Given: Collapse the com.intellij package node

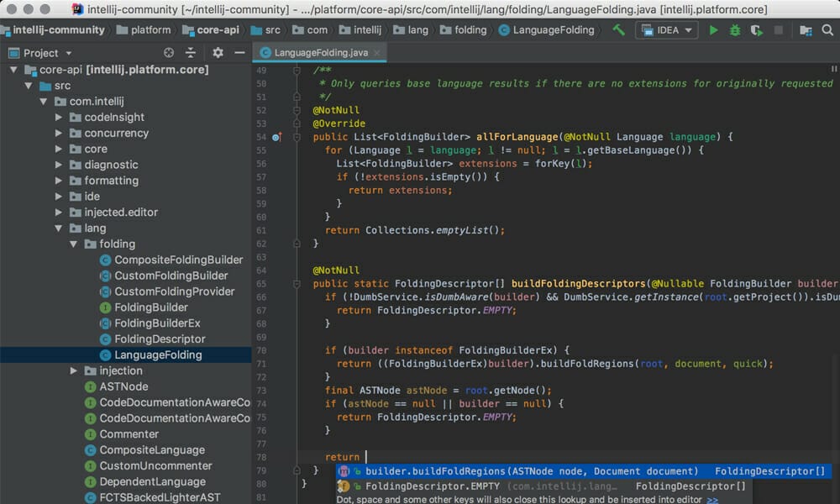Looking at the screenshot, I should (43, 101).
